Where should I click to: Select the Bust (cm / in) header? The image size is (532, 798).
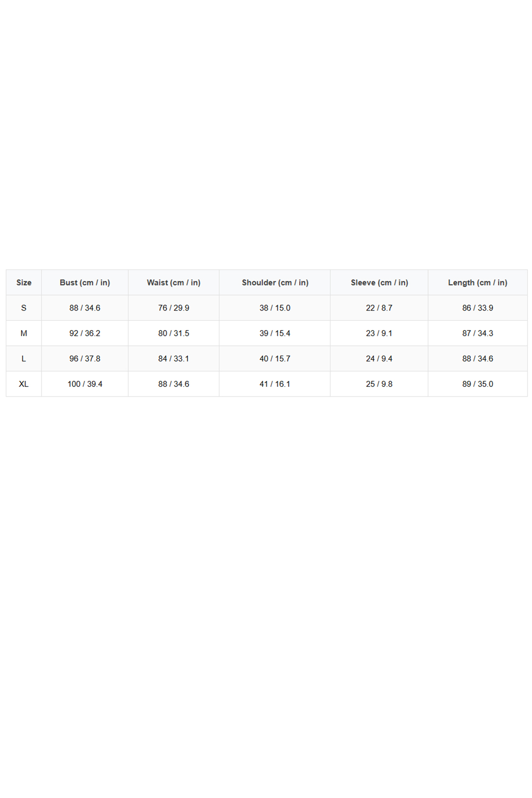pos(85,283)
